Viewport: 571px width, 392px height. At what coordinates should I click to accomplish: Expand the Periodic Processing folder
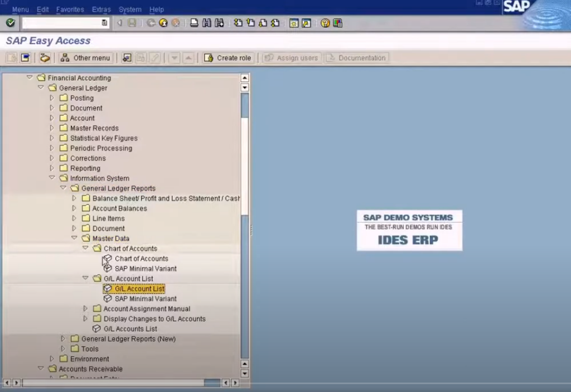click(52, 148)
